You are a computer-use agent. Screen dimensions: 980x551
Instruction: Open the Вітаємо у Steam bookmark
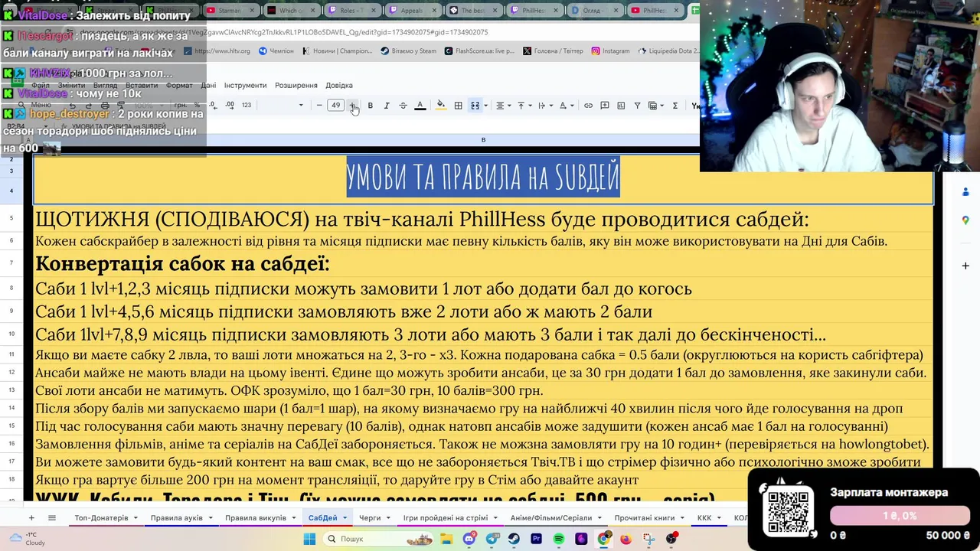tap(409, 51)
